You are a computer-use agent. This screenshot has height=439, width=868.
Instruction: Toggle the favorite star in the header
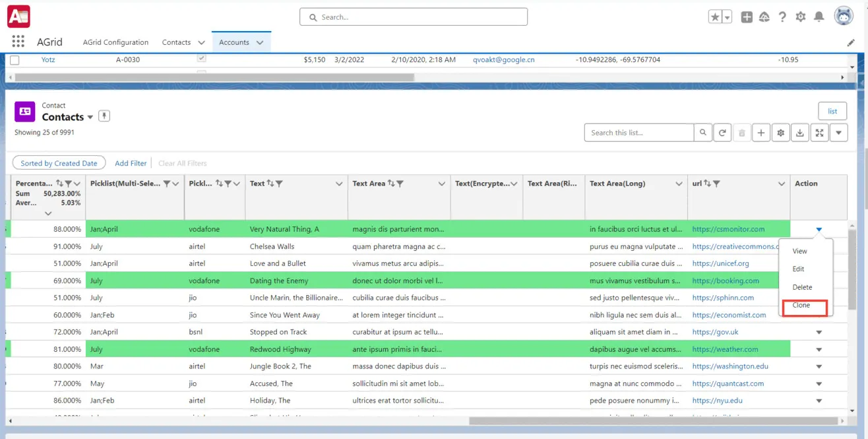(x=716, y=16)
